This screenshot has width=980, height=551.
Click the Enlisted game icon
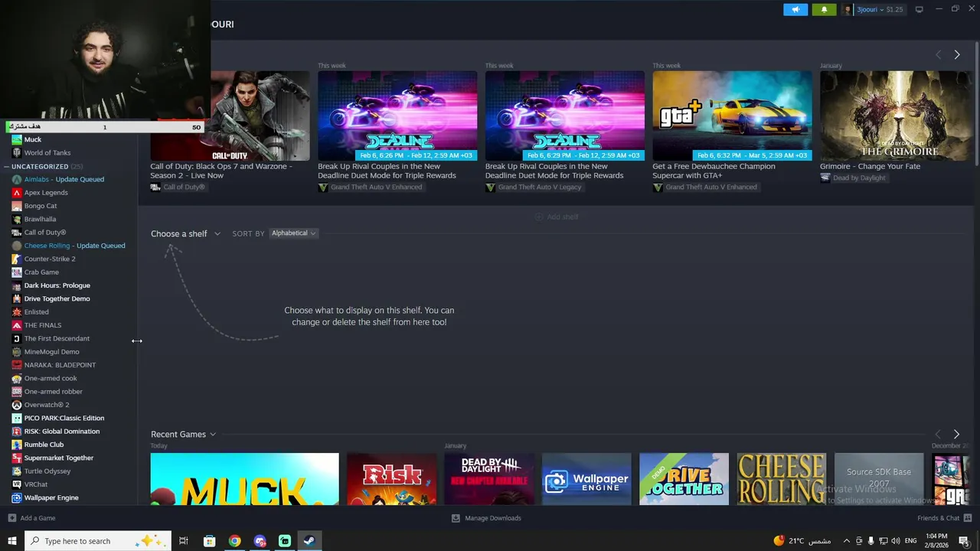click(x=17, y=312)
